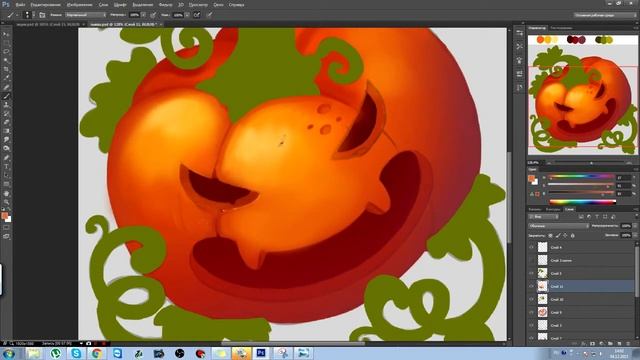The image size is (640, 360).
Task: Select the Shape tool
Action: 6,184
